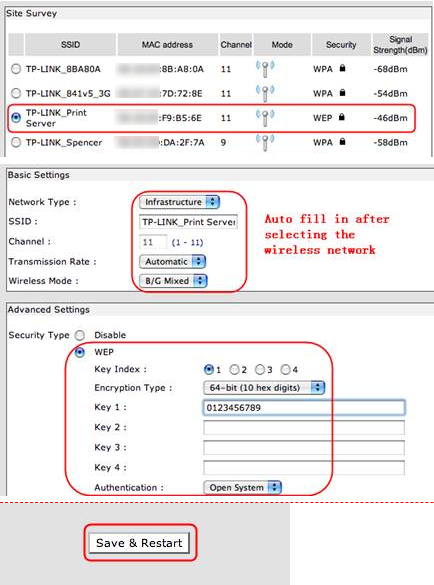
Task: Click the MAC address ending :8B:A8:0A
Action: click(x=160, y=69)
